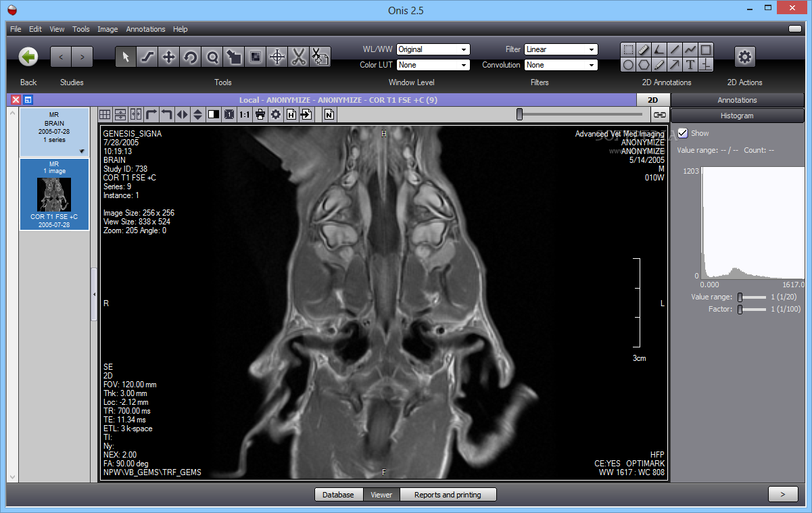This screenshot has width=812, height=513.
Task: Click the rotate right arrow icon
Action: pyautogui.click(x=151, y=115)
